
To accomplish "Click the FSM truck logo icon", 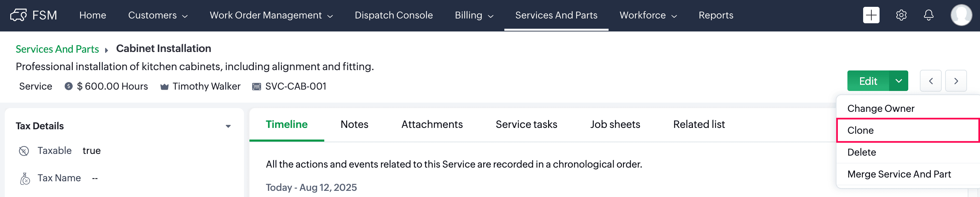I will pos(18,15).
